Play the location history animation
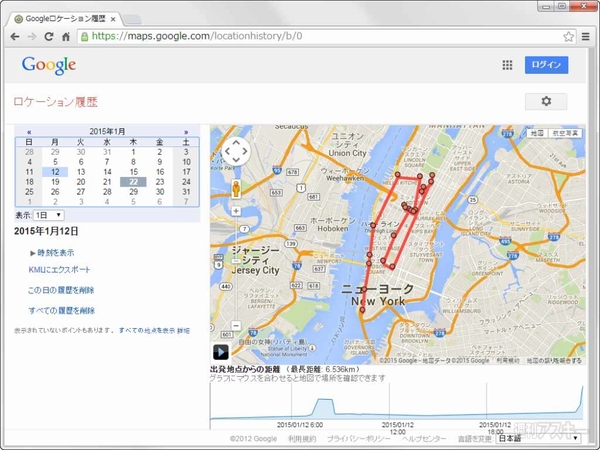The height and width of the screenshot is (450, 600). coord(221,352)
